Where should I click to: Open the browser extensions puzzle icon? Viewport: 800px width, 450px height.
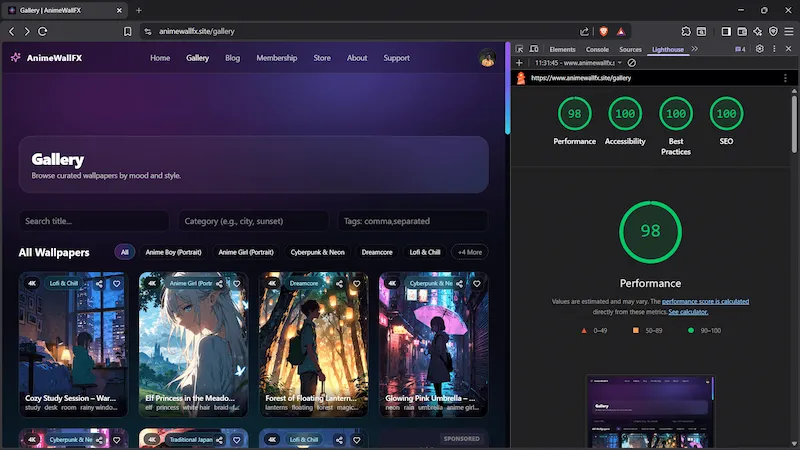[x=686, y=32]
